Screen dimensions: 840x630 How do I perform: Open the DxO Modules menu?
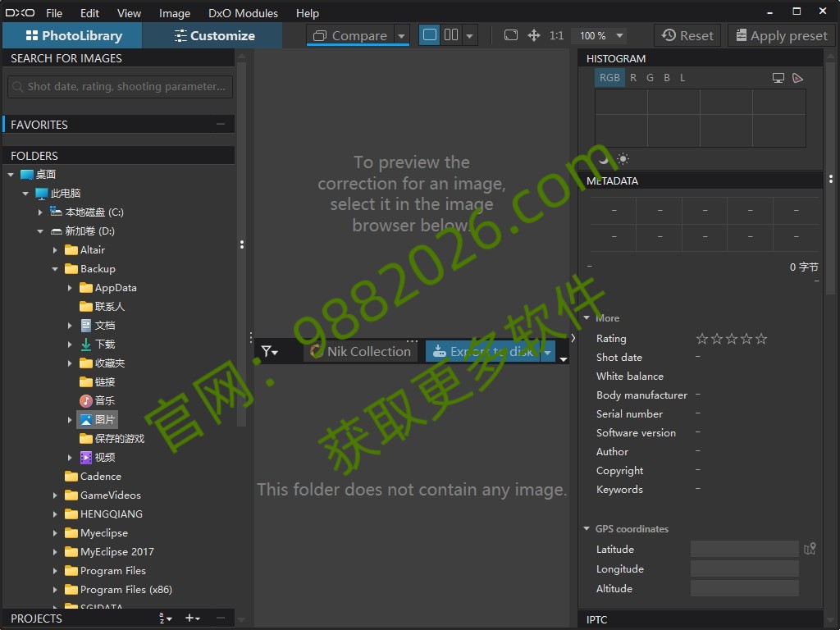click(x=243, y=13)
